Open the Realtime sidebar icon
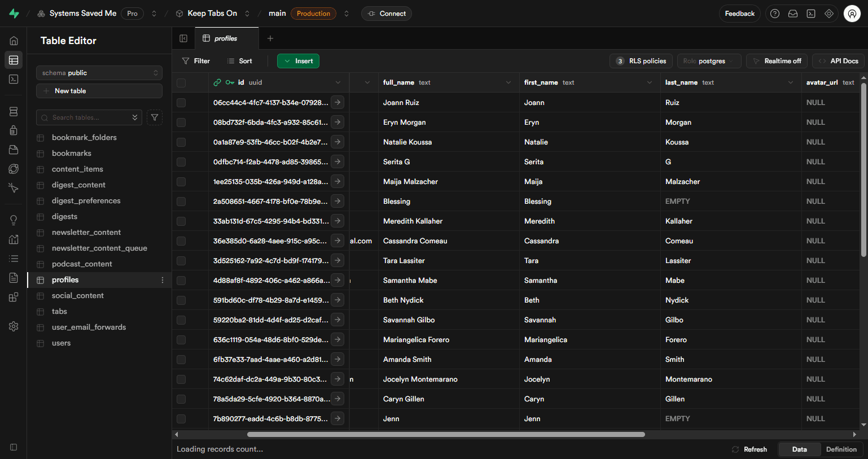 [14, 188]
